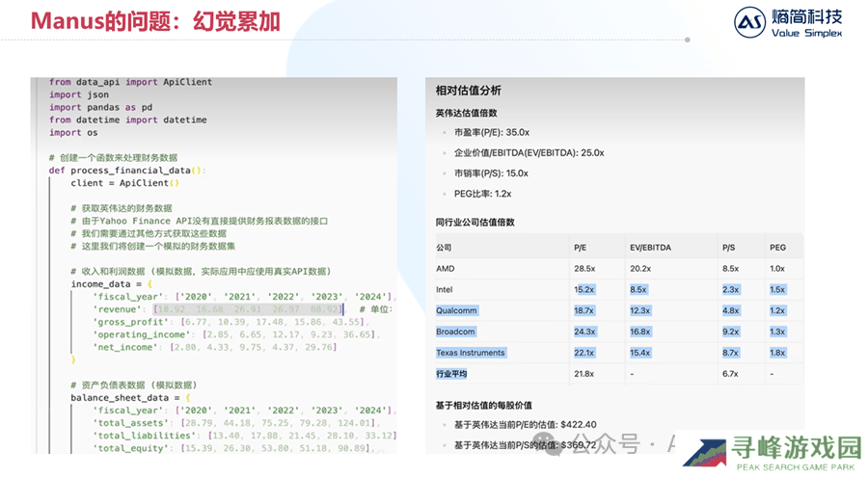The height and width of the screenshot is (478, 868).
Task: Click the 'balance_sheet_data =' line
Action: 130,398
